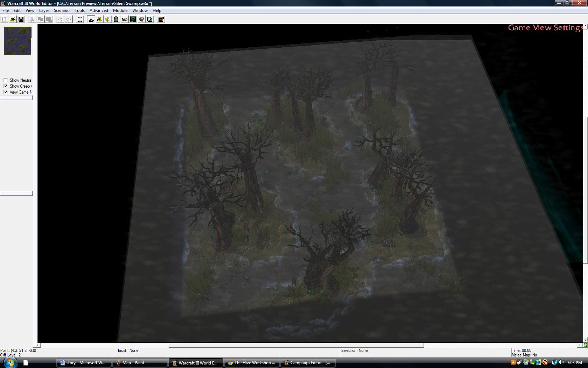
Task: Open the Scenario menu
Action: click(62, 11)
